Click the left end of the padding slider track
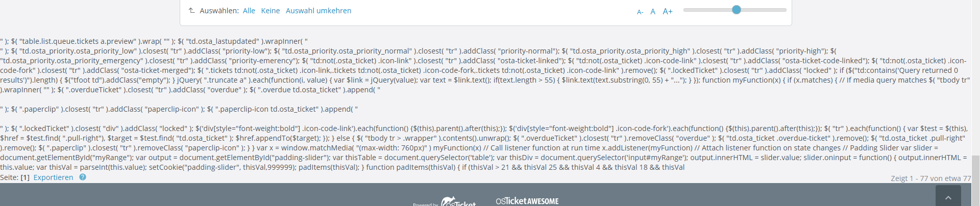The image size is (980, 206). (685, 10)
